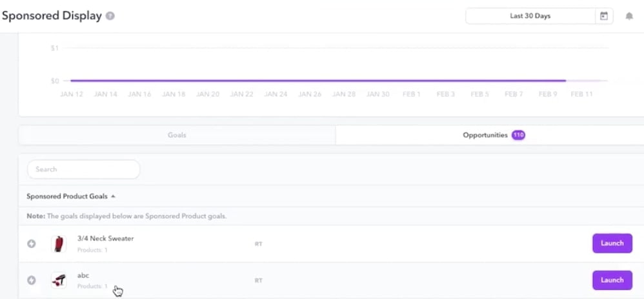The width and height of the screenshot is (644, 299).
Task: Expand the abc row plus icon
Action: (x=31, y=280)
